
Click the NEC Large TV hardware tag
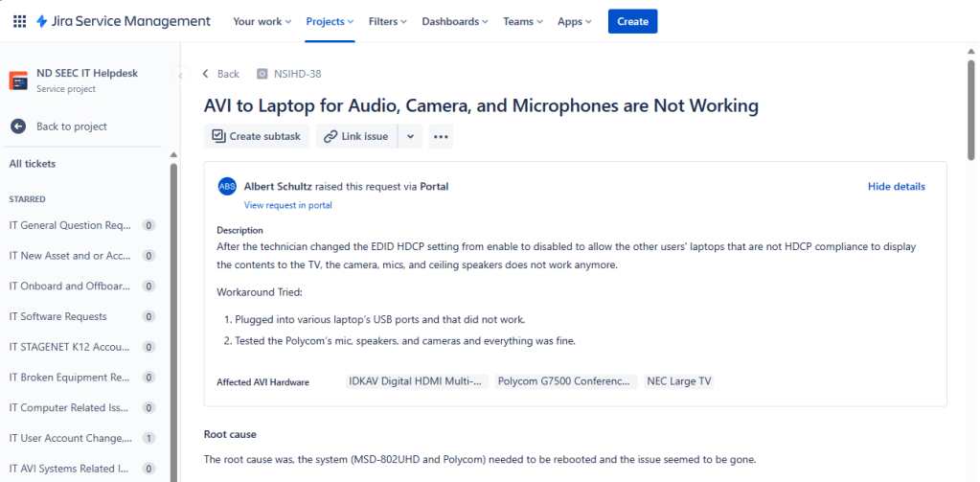(x=679, y=381)
